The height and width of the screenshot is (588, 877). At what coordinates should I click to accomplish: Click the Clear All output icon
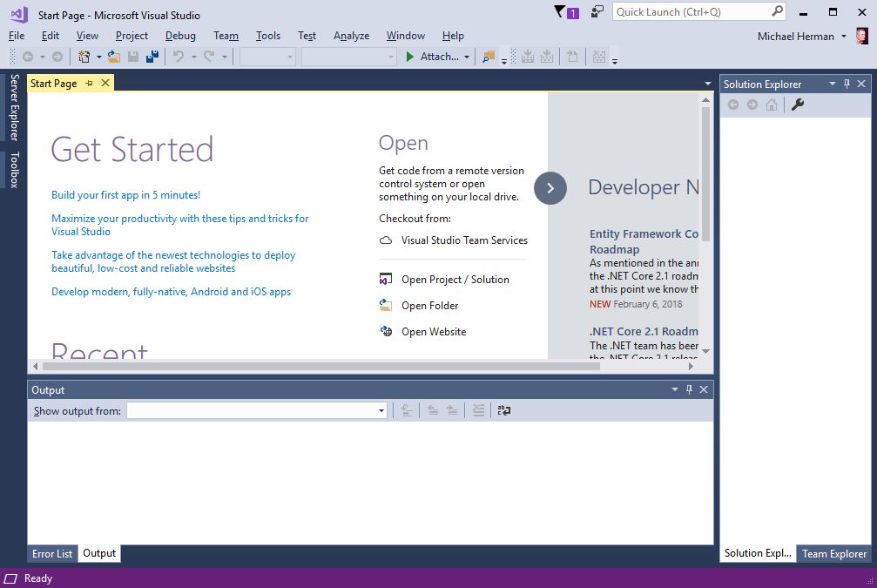pos(478,410)
